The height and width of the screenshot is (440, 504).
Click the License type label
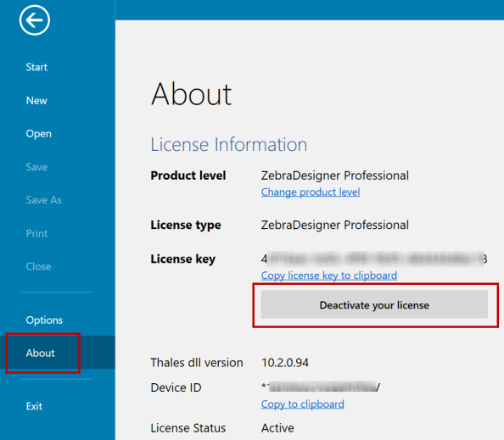click(186, 226)
